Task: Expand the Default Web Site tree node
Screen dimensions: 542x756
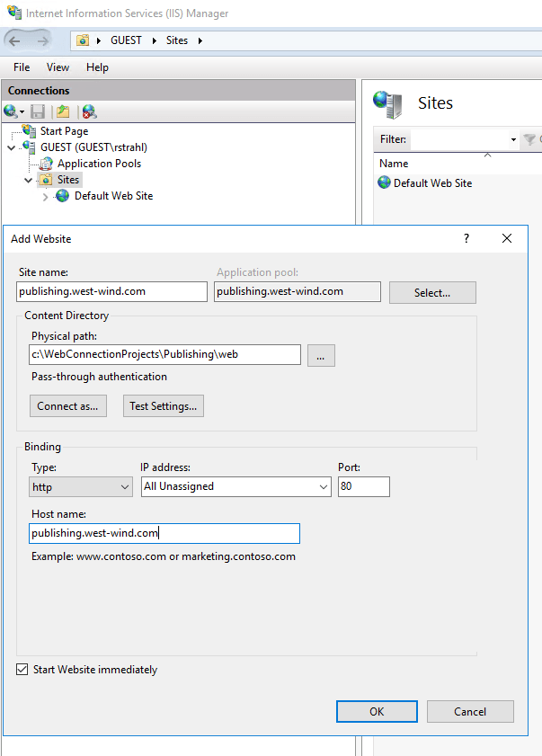Action: [x=46, y=196]
